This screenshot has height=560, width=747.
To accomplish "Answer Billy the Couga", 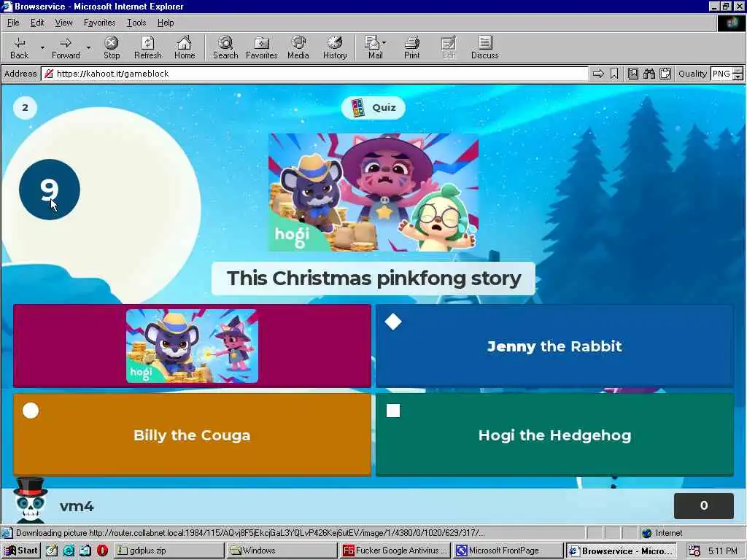I will 192,435.
